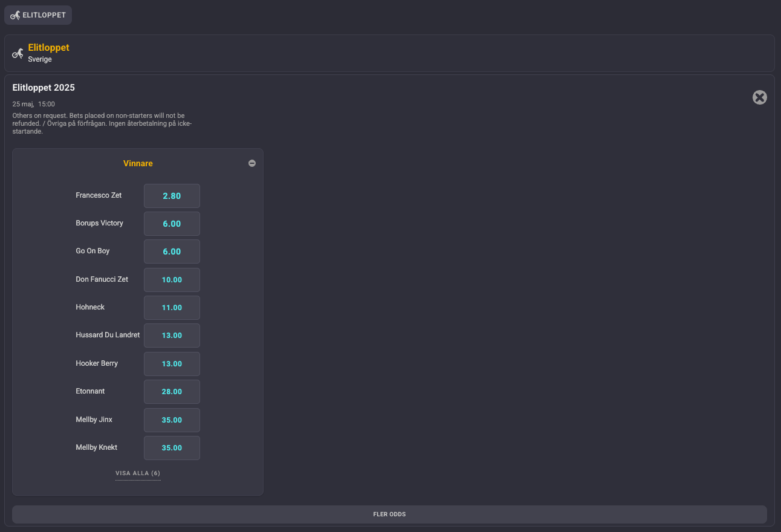Click the Mellby Jinx runner name
Screen dimensions: 781x532
[94, 420]
